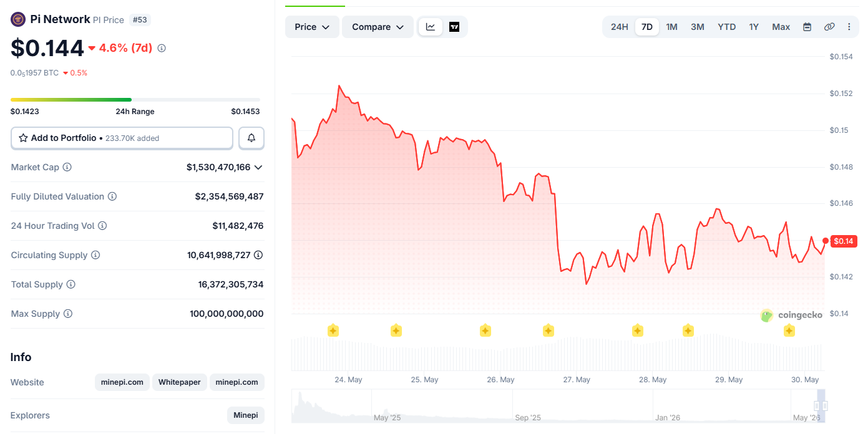
Task: Show Fully Diluted Valuation info tooltip
Action: 112,196
